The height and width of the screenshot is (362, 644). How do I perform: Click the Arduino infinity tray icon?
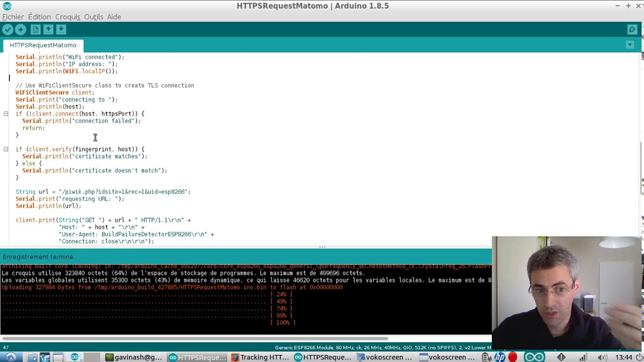click(534, 357)
